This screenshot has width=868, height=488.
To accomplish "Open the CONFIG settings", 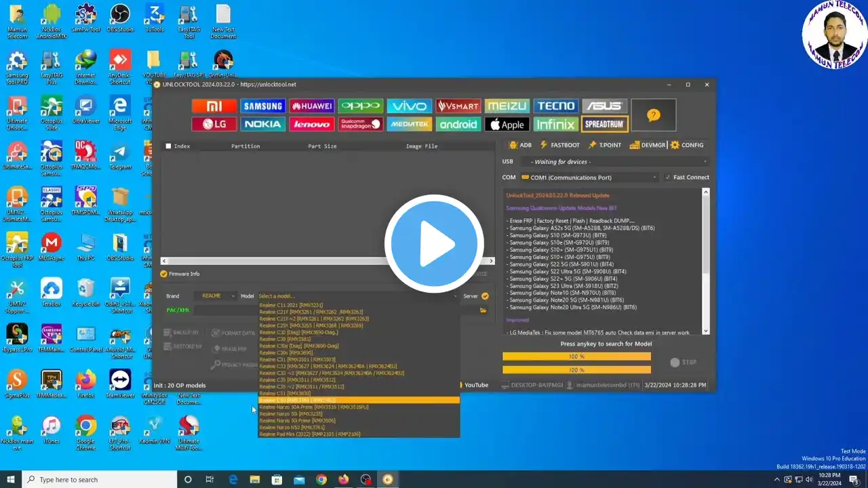I will (x=687, y=145).
